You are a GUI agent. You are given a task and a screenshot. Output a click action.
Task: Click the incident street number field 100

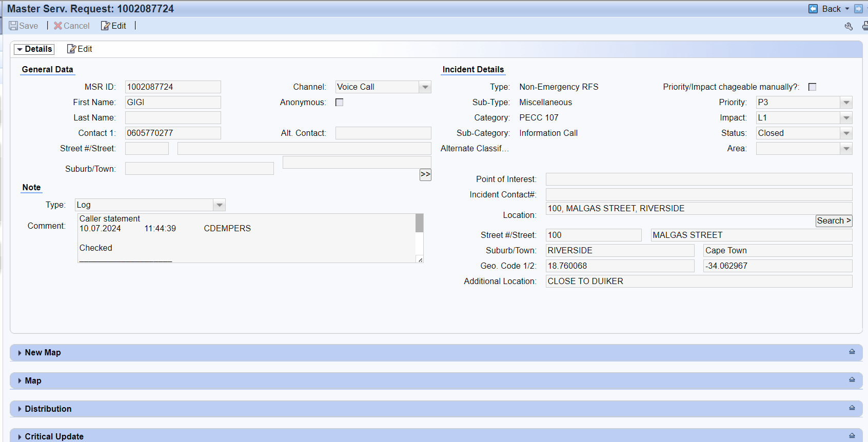click(x=594, y=235)
